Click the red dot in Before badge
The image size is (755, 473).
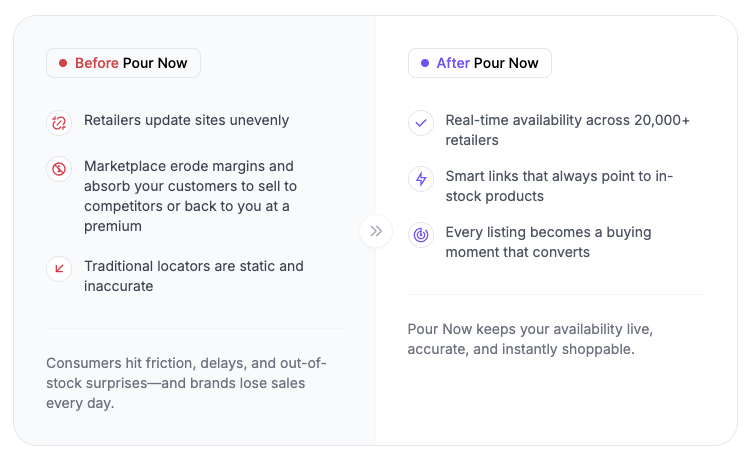[x=63, y=63]
